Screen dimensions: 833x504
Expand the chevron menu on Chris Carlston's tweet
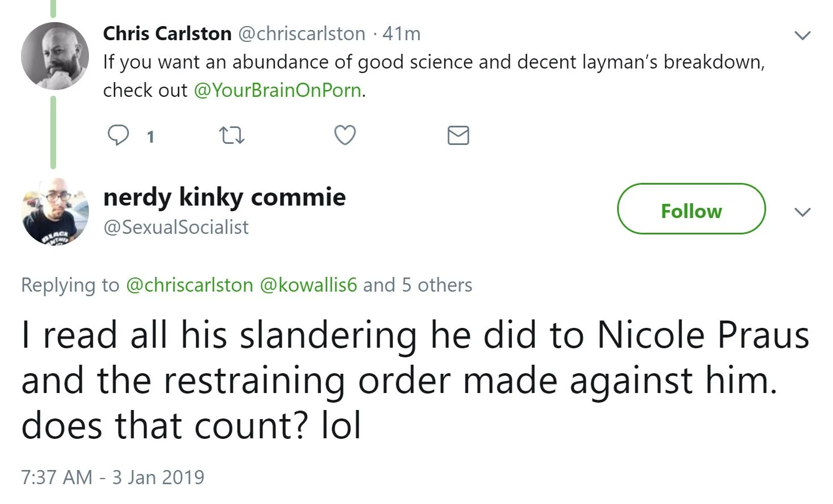pos(802,35)
